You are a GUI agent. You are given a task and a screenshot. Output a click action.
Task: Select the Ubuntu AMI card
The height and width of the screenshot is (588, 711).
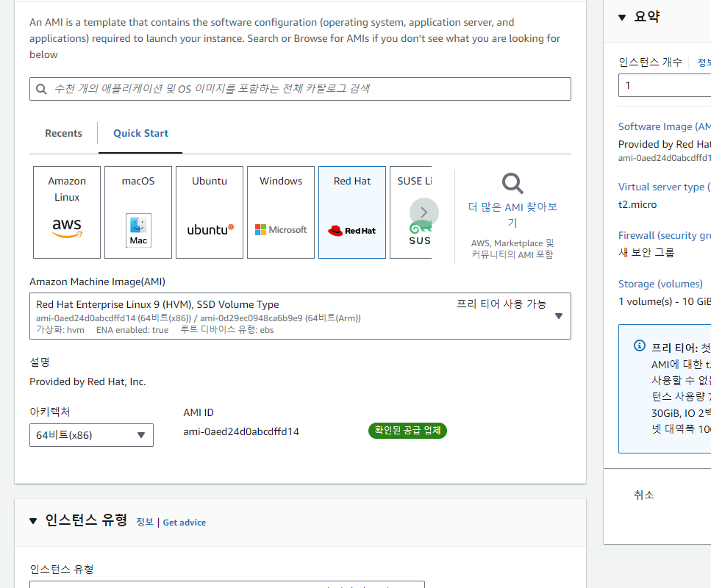(210, 212)
